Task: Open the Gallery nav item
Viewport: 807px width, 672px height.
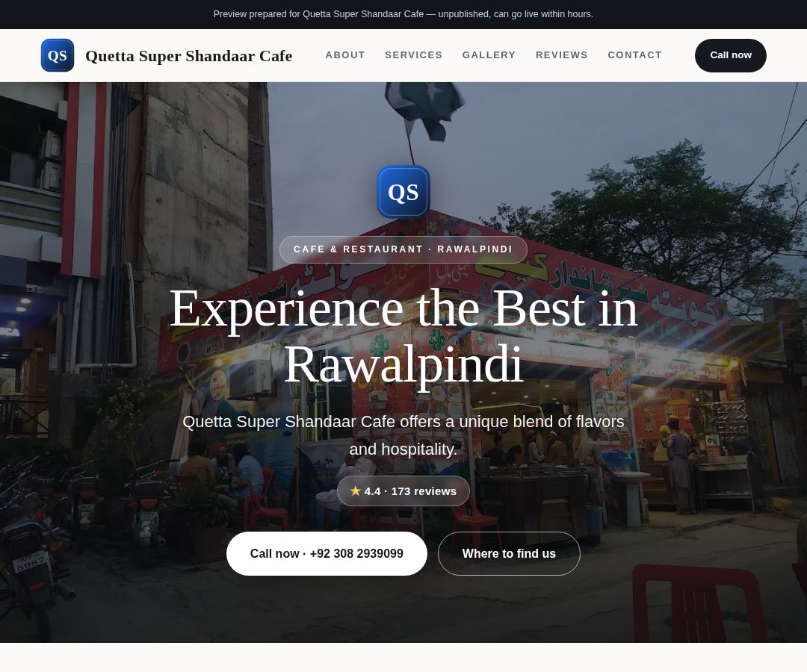Action: point(489,55)
